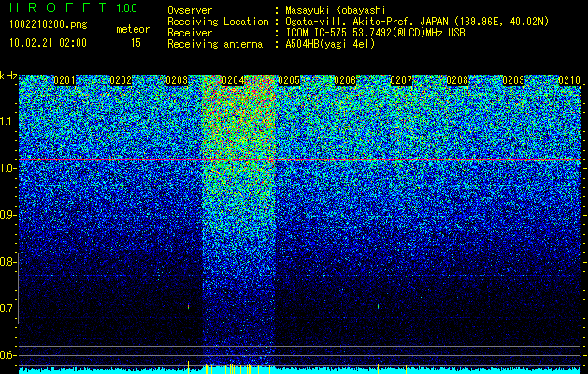Click the 0.6 frequency axis label

7,355
